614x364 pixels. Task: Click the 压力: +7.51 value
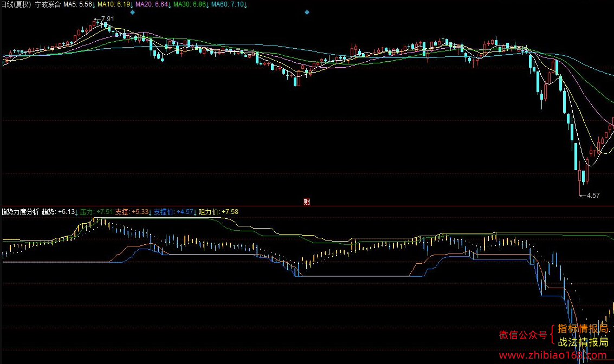pos(96,212)
